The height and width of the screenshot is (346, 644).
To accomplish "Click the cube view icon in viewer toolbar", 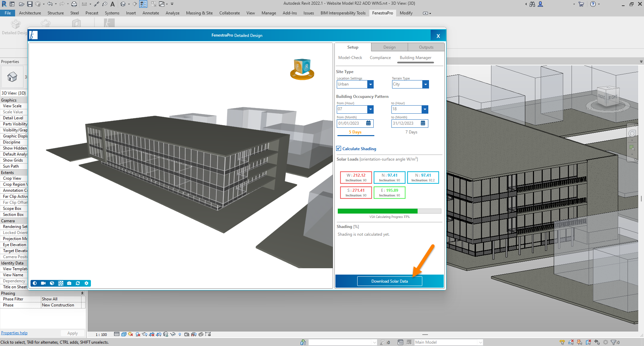I will 52,283.
